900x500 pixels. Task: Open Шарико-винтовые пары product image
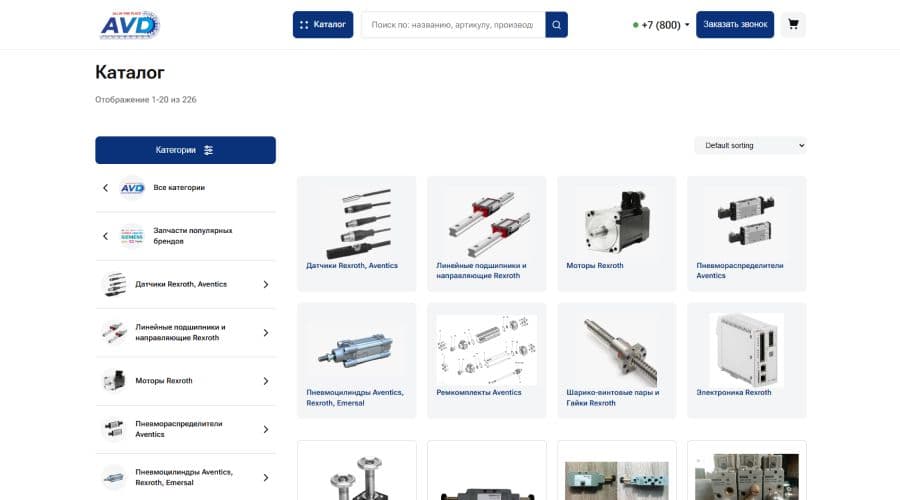[616, 349]
